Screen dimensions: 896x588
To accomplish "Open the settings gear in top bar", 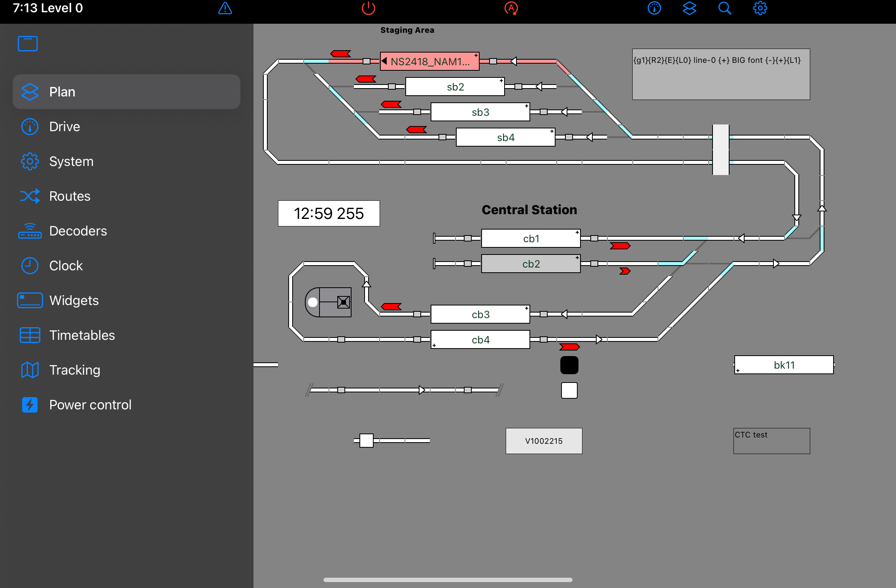I will [x=760, y=8].
